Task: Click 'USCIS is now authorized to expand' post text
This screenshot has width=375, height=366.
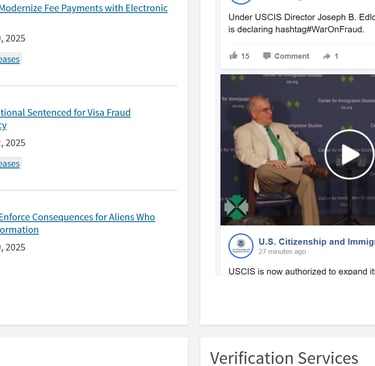Action: 302,271
